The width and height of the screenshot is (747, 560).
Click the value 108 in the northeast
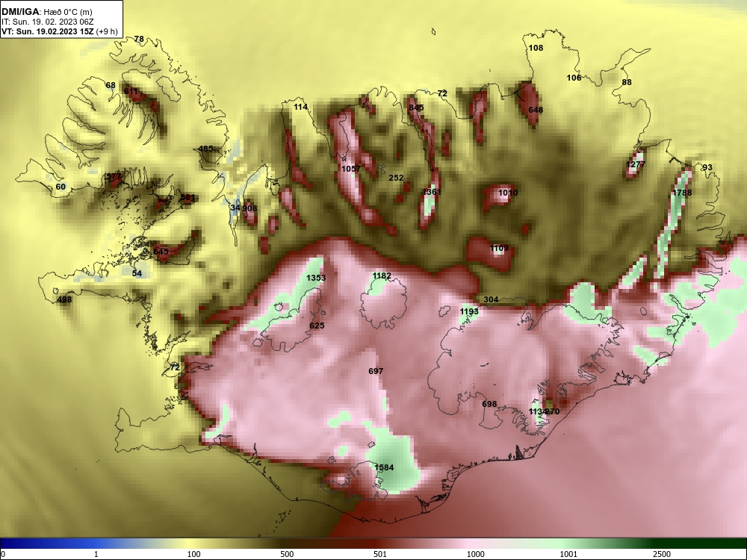coord(536,48)
